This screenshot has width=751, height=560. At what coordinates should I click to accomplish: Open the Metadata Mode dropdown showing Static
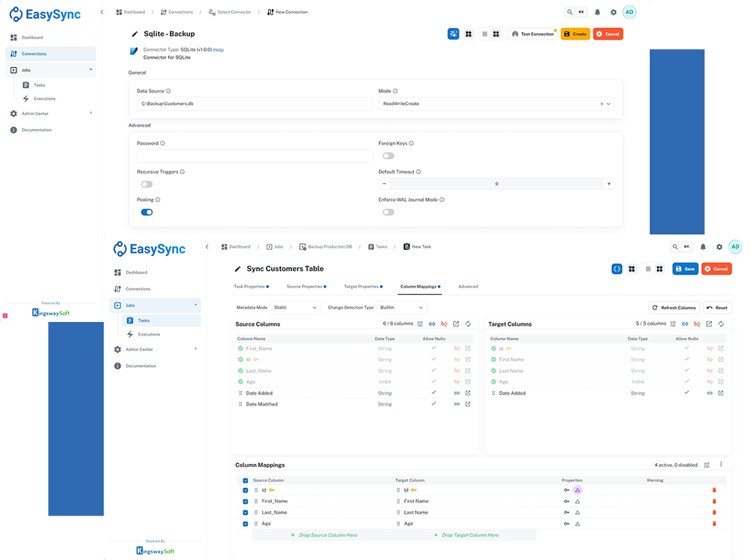click(295, 308)
